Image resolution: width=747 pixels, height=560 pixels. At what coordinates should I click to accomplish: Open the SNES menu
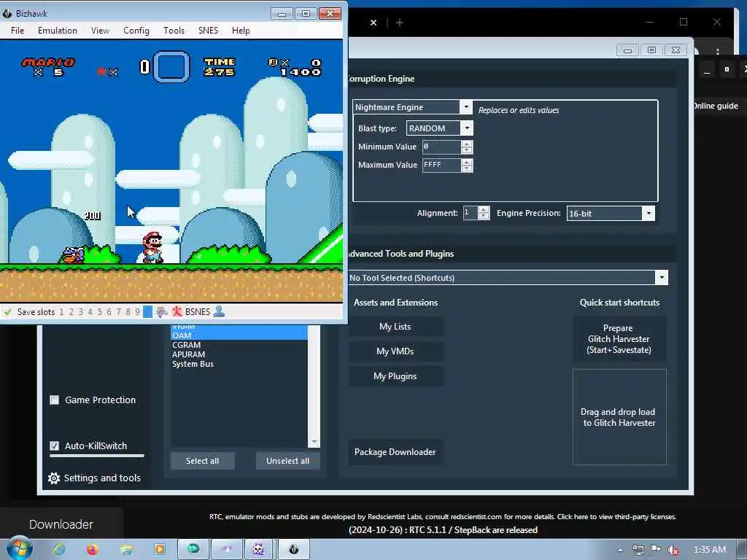(x=208, y=31)
